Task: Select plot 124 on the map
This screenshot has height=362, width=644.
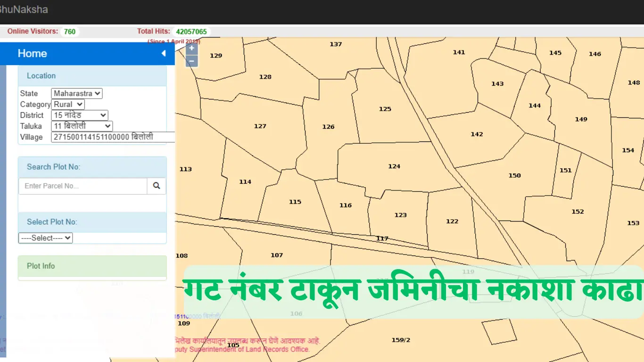Action: (x=394, y=166)
